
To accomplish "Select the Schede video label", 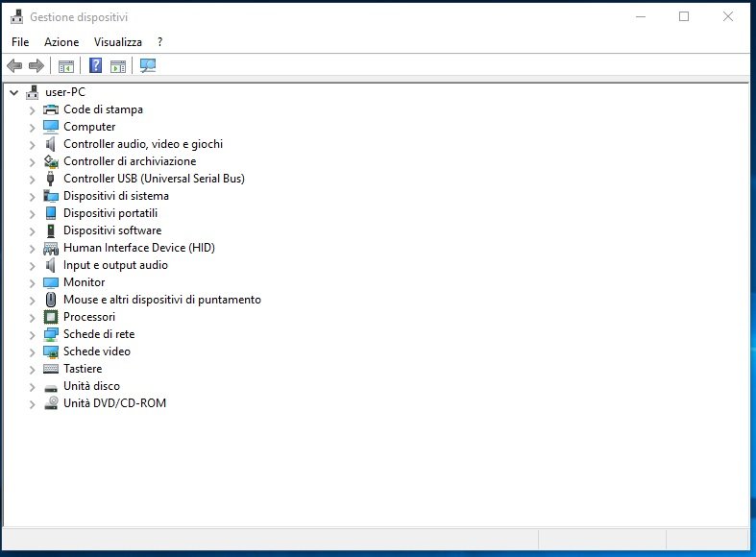I will coord(97,351).
